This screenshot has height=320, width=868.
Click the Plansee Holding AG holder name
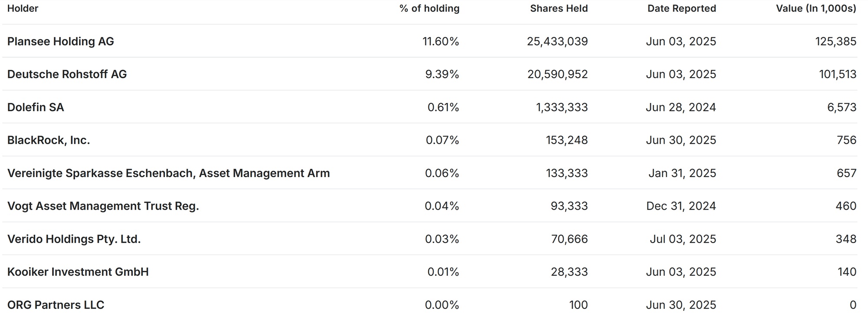click(60, 41)
